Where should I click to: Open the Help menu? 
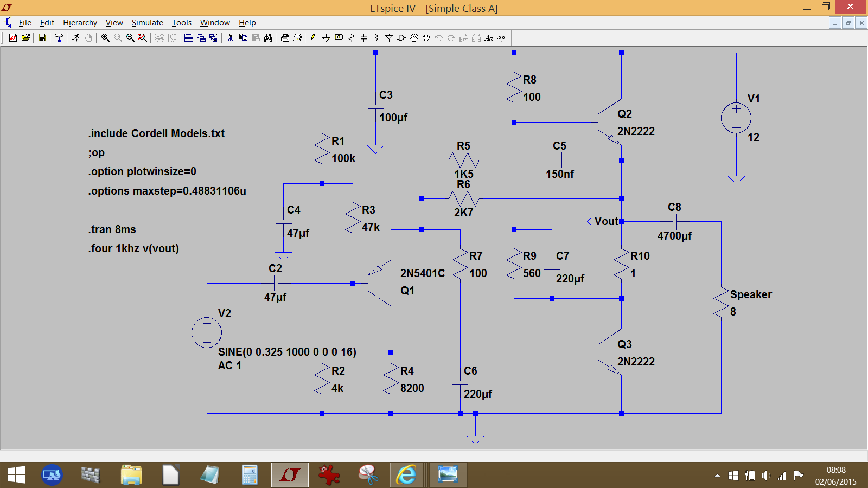[x=247, y=22]
